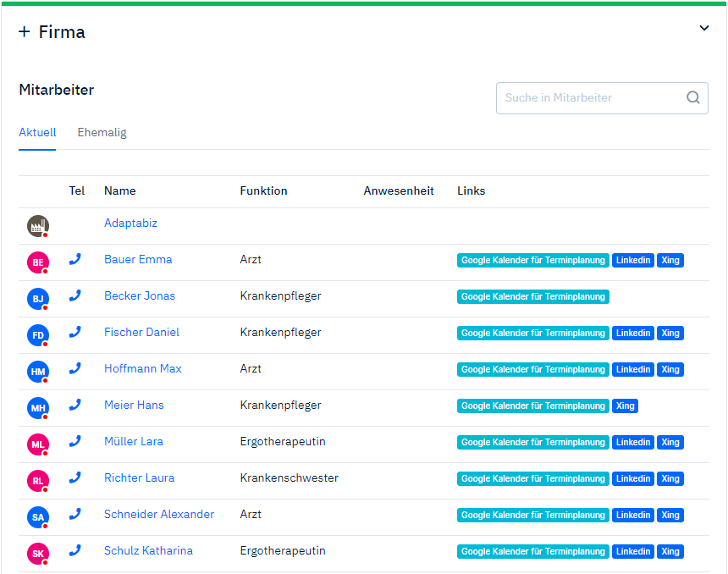Click the phone icon for Schneider Alexander

[x=75, y=515]
